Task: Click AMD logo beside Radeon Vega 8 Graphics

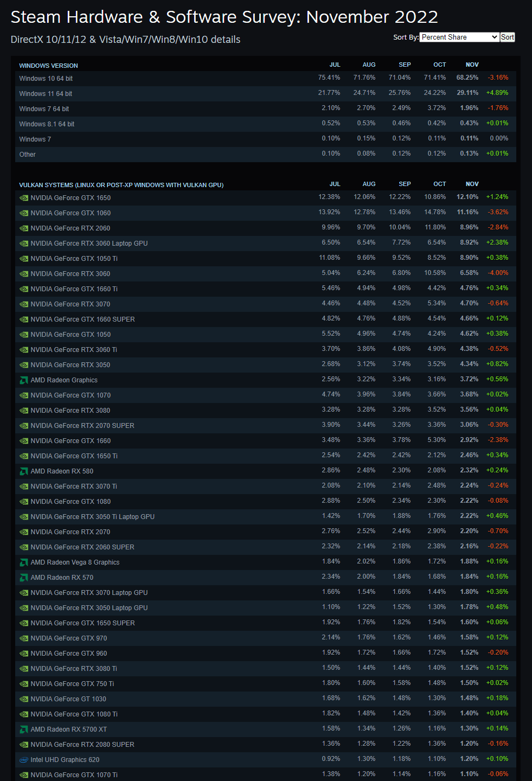Action: tap(24, 562)
